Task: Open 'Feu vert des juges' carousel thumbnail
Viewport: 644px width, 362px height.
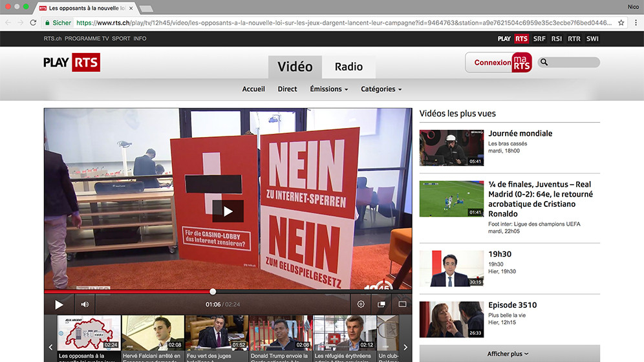Action: click(217, 333)
